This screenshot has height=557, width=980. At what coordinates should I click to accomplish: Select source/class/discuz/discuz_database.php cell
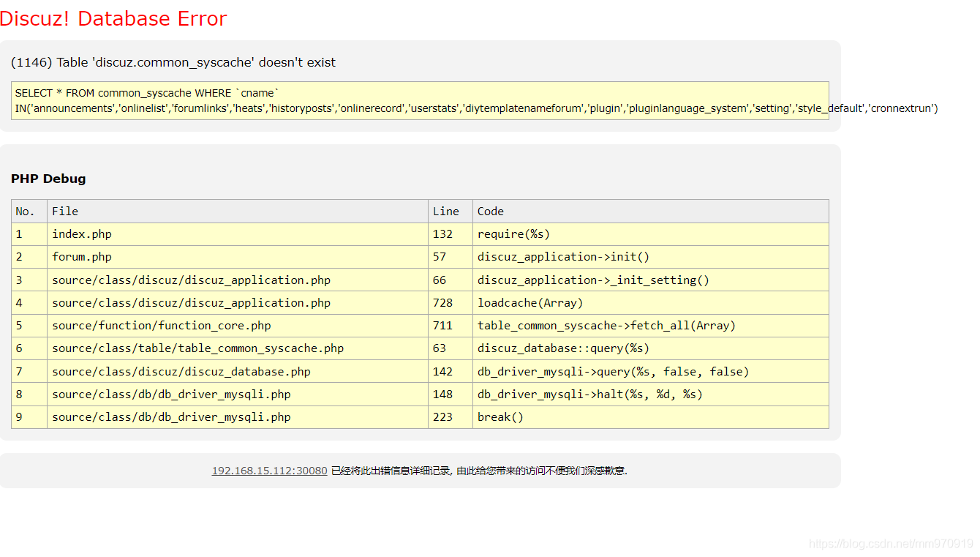click(x=238, y=371)
